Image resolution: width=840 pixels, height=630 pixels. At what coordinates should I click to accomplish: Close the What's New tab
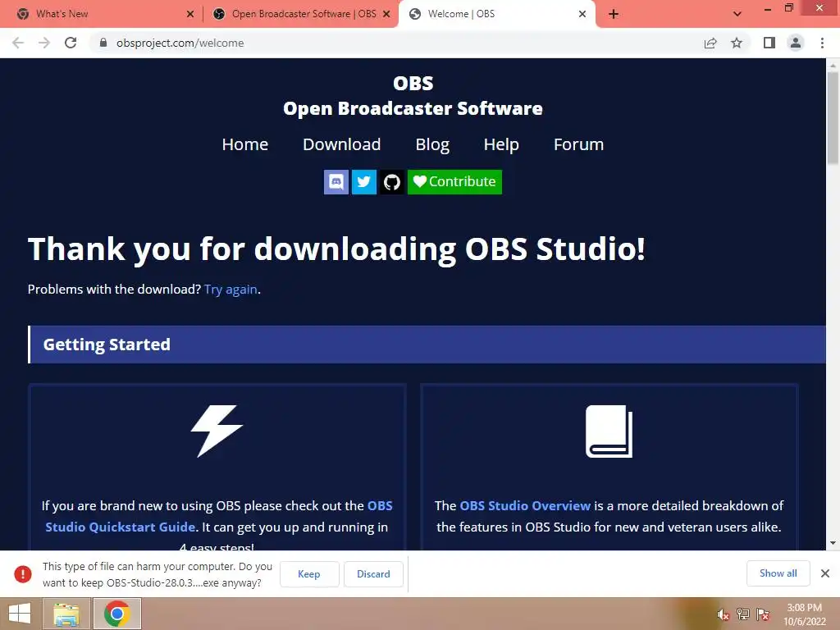pyautogui.click(x=190, y=14)
